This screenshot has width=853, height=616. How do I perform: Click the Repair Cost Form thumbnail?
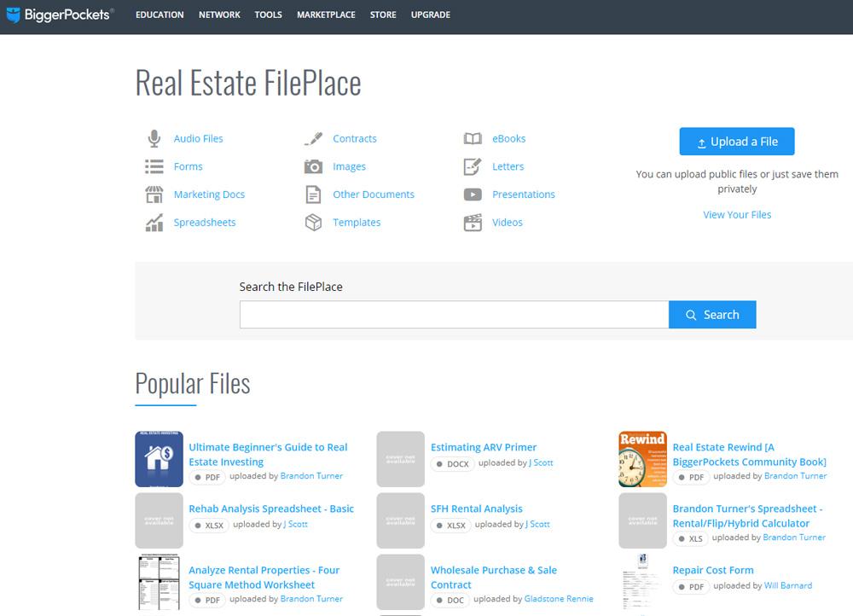642,582
